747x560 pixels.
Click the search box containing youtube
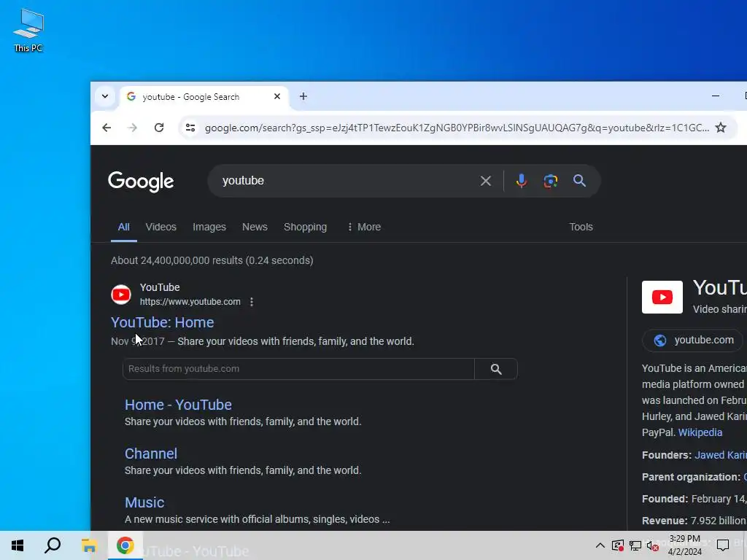tap(345, 181)
